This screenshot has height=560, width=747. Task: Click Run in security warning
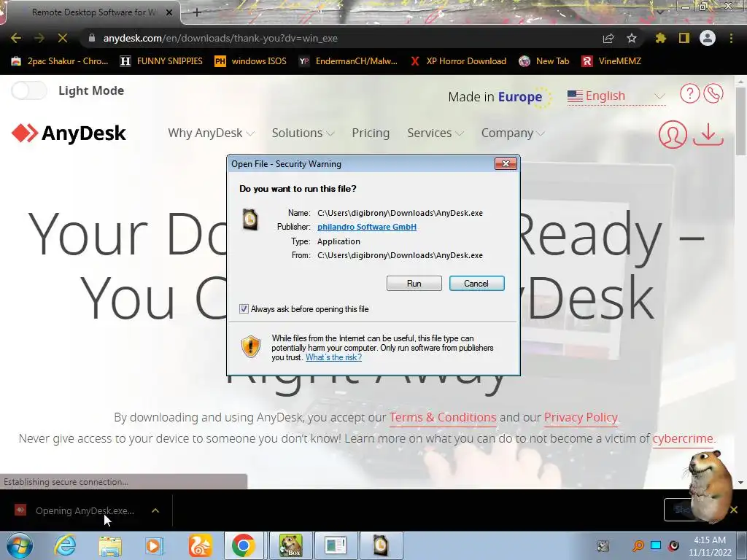coord(414,284)
